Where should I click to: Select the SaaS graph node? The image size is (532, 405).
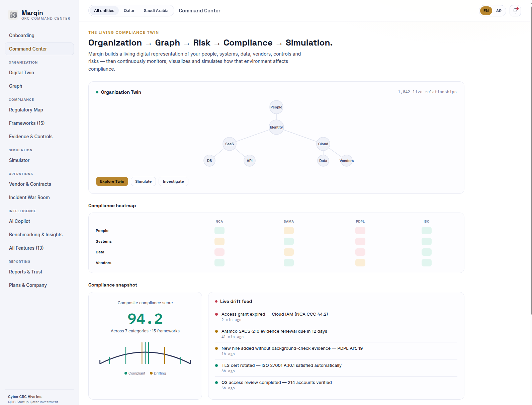(230, 144)
